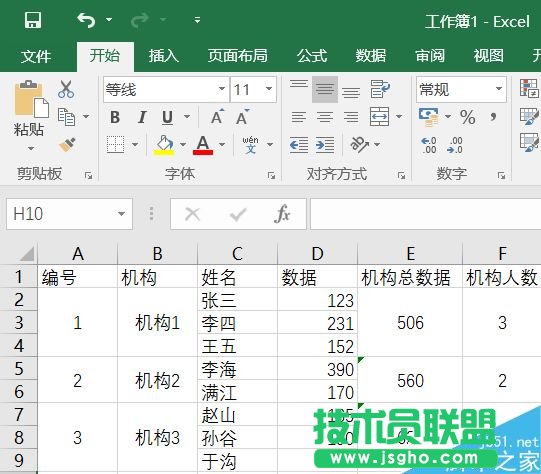
Task: Click the Select All corner triangle
Action: [x=27, y=253]
